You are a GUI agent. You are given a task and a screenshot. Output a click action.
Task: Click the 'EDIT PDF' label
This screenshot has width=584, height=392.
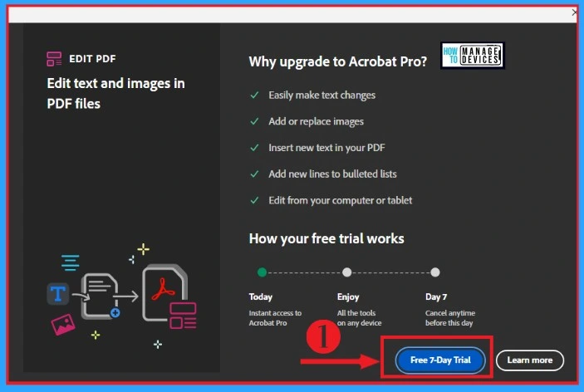click(x=92, y=59)
